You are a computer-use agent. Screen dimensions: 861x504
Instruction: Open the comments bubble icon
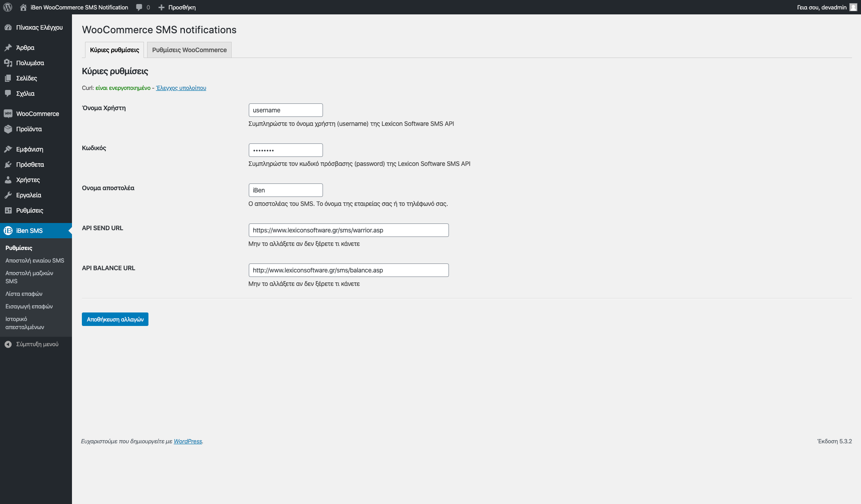point(139,7)
